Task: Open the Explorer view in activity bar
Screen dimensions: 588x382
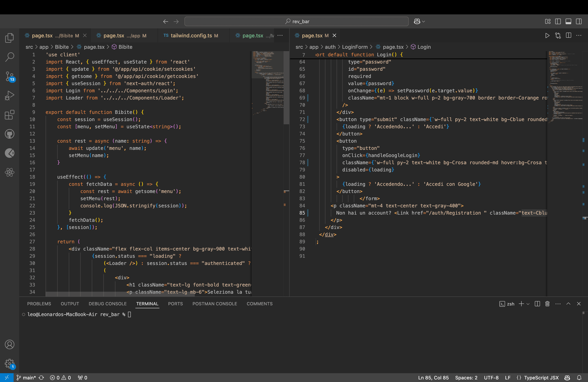Action: click(x=9, y=38)
